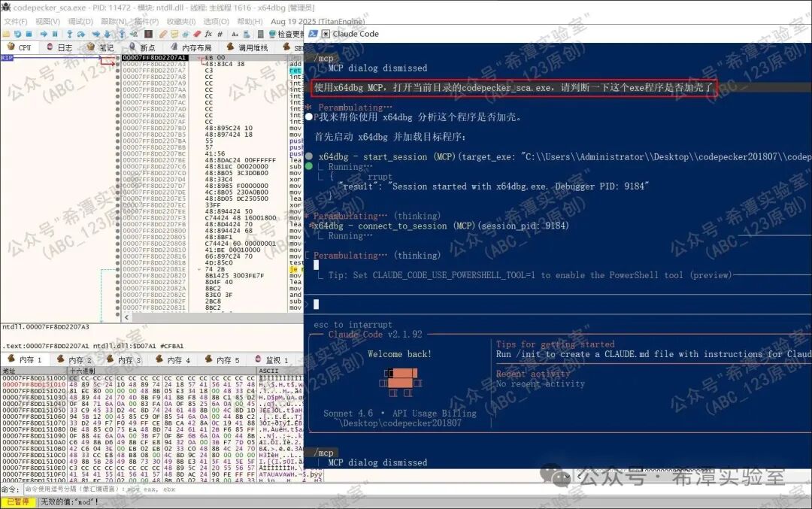Click the Pause execution toolbar icon
The image size is (812, 509).
pos(55,34)
